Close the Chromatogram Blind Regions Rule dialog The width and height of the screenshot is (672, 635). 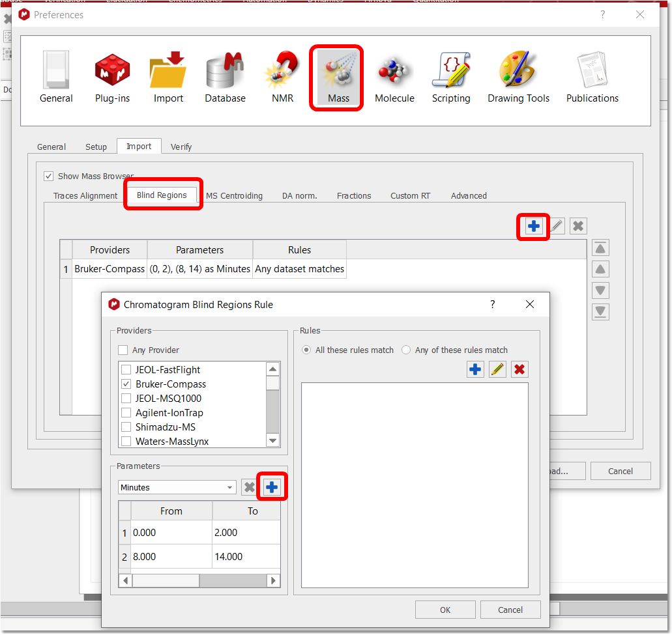pyautogui.click(x=530, y=304)
